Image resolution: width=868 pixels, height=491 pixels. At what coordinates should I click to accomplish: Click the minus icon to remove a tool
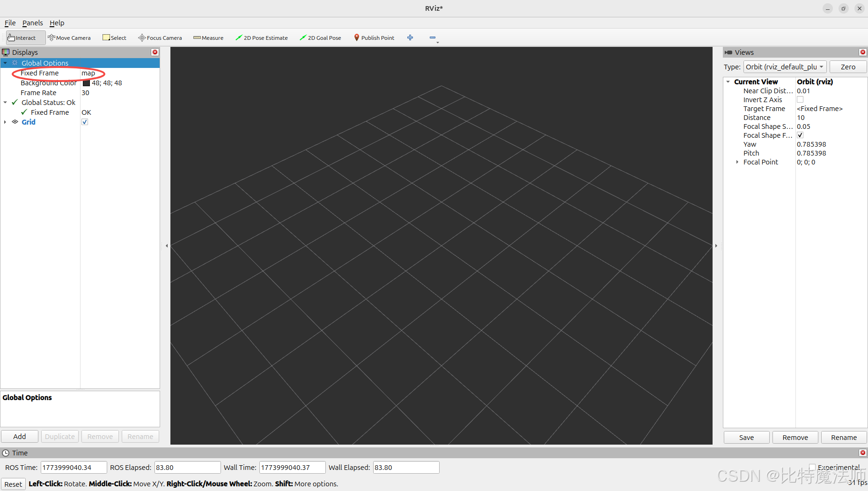coord(433,37)
